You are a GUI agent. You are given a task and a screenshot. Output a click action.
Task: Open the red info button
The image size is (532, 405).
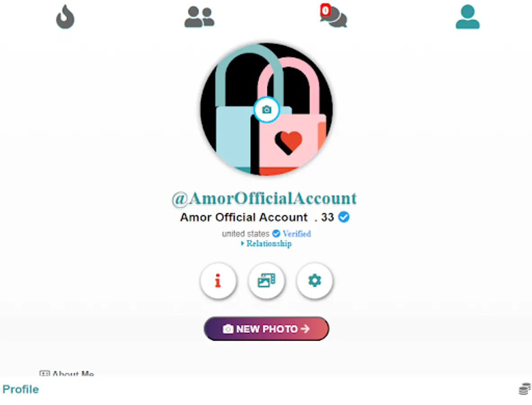[218, 280]
